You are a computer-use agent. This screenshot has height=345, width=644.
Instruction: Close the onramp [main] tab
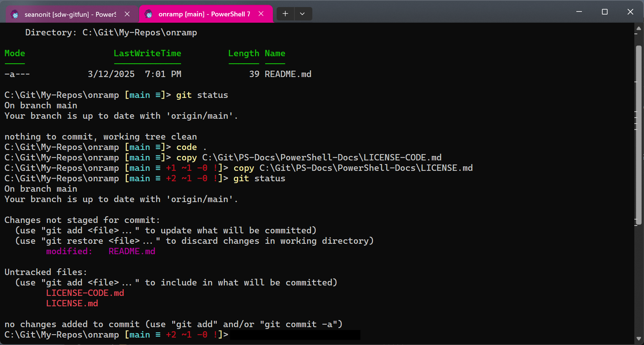pyautogui.click(x=261, y=13)
